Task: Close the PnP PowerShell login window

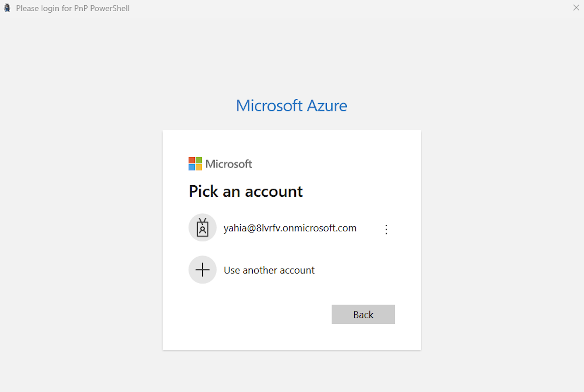Action: [576, 8]
